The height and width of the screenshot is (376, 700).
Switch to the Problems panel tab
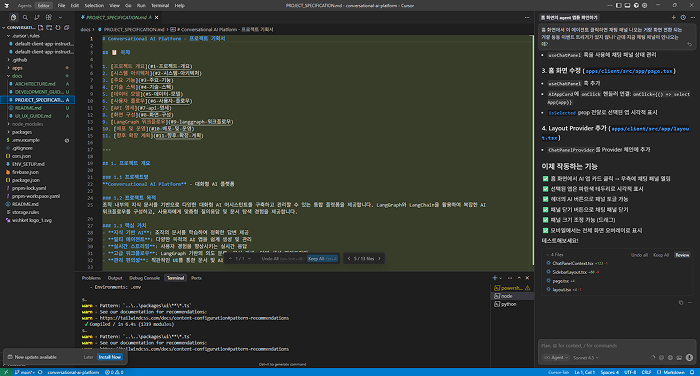point(91,278)
